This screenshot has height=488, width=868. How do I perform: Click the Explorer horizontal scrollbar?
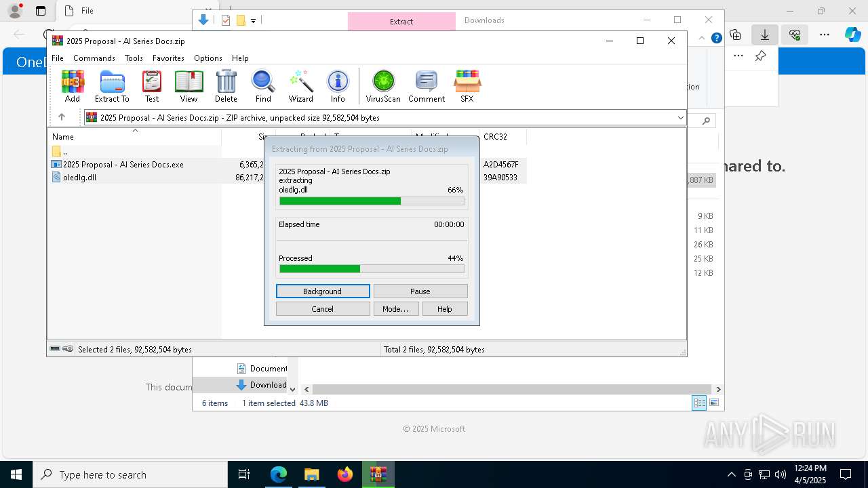512,390
